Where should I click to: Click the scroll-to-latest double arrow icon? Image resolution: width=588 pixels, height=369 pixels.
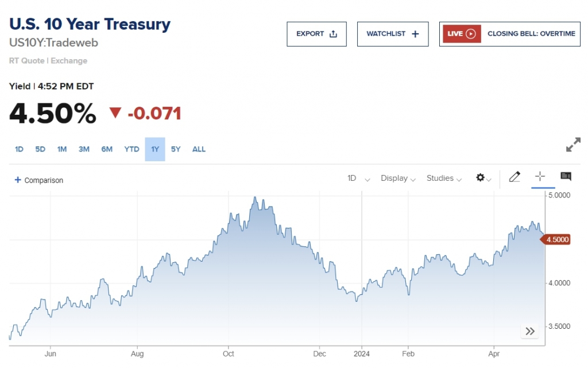530,331
